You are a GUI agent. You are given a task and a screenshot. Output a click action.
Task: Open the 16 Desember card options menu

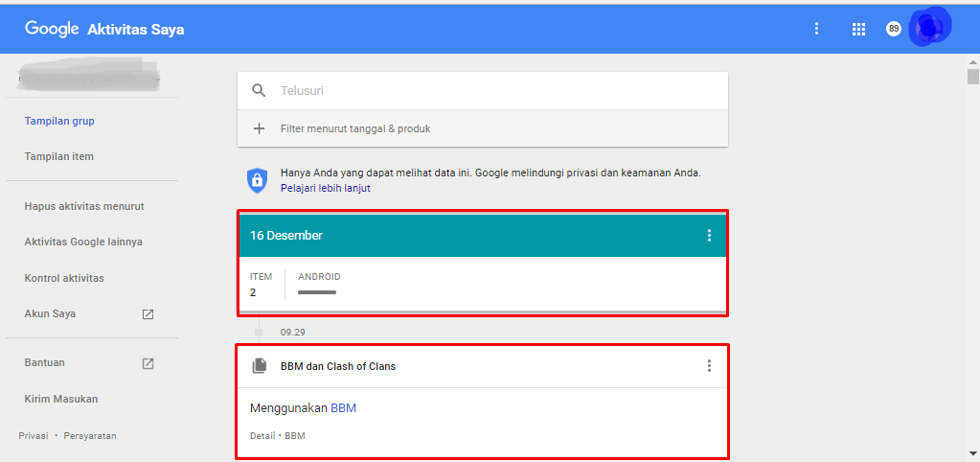[x=709, y=236]
